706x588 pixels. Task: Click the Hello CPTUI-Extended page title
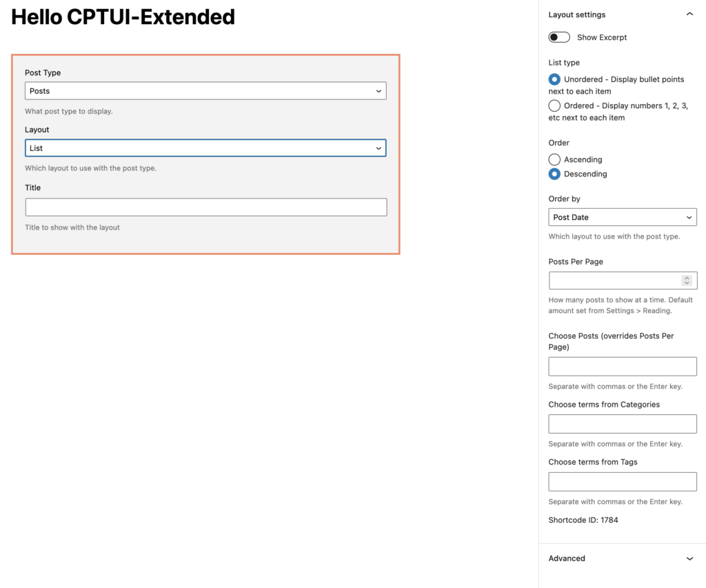(123, 17)
